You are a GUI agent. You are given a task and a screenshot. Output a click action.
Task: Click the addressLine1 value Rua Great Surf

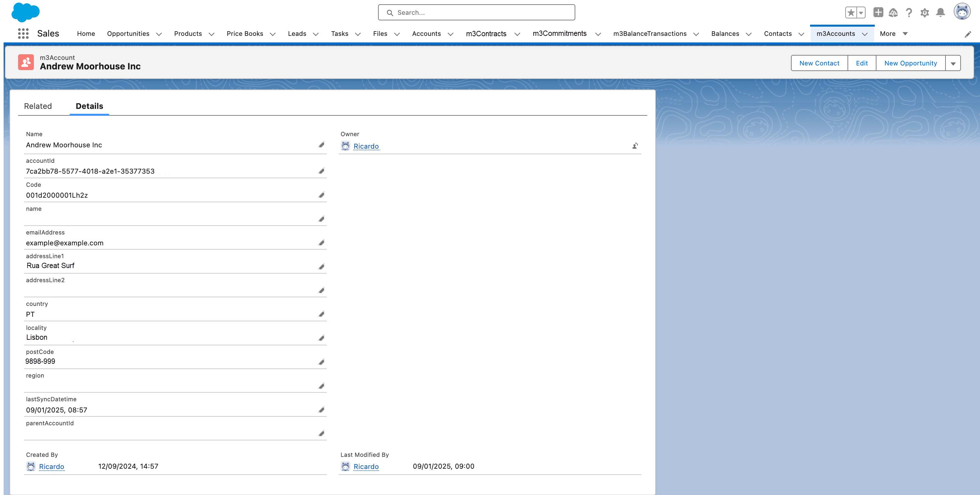coord(50,265)
